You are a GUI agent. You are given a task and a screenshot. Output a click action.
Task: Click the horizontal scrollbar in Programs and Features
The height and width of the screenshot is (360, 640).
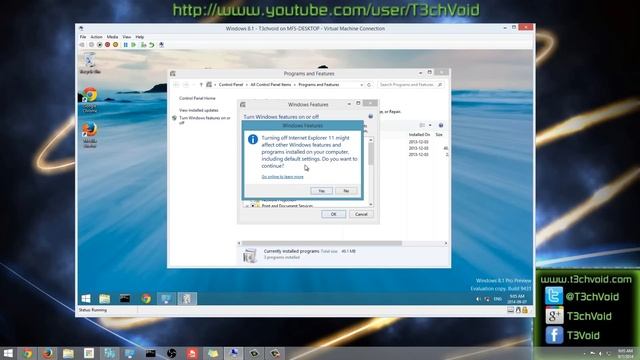click(322, 243)
